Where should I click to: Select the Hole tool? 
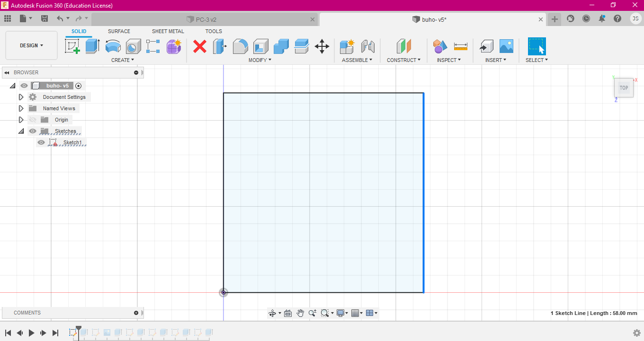[134, 46]
